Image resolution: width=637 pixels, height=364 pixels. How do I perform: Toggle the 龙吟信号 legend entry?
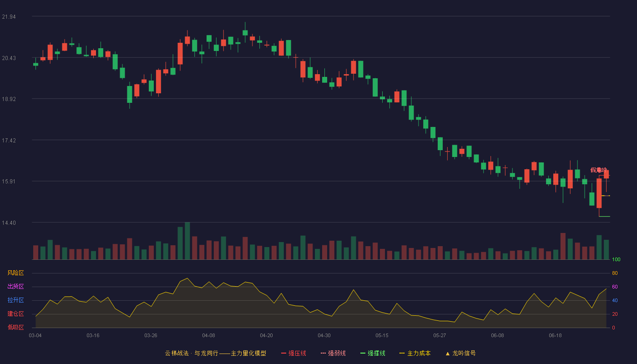click(460, 353)
